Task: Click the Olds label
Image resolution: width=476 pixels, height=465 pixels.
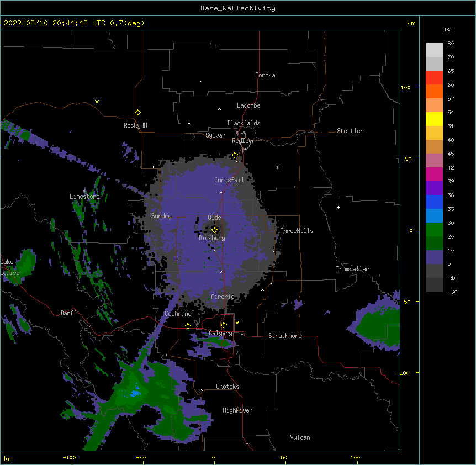Action: coord(214,218)
